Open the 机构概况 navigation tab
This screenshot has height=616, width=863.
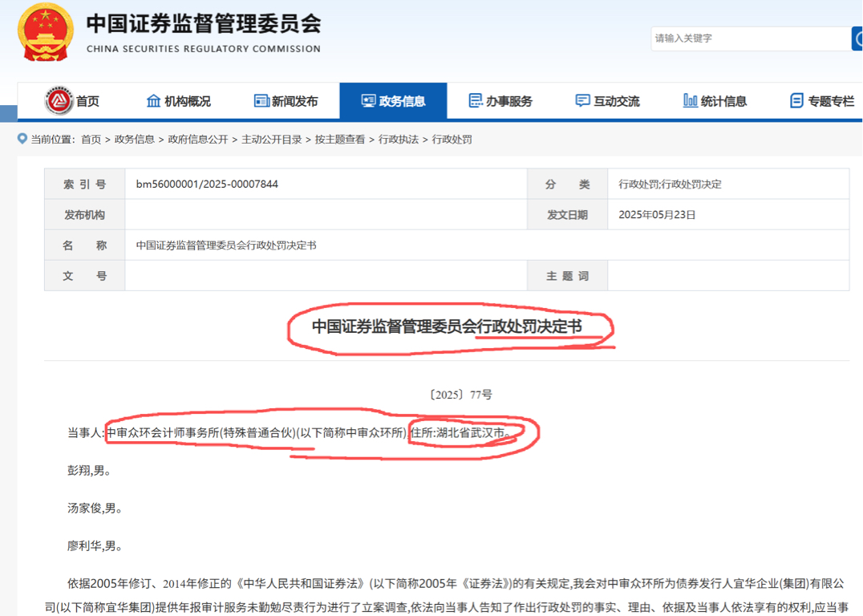178,101
